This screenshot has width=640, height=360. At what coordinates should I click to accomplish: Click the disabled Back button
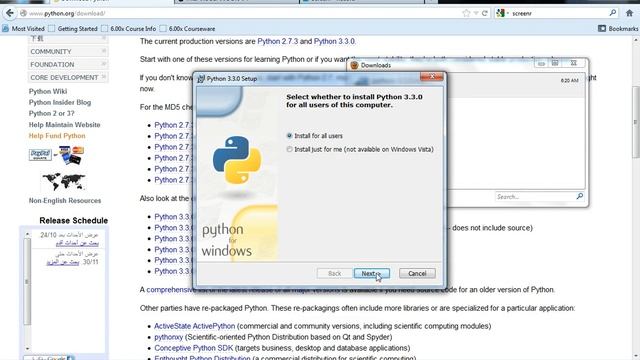coord(334,273)
